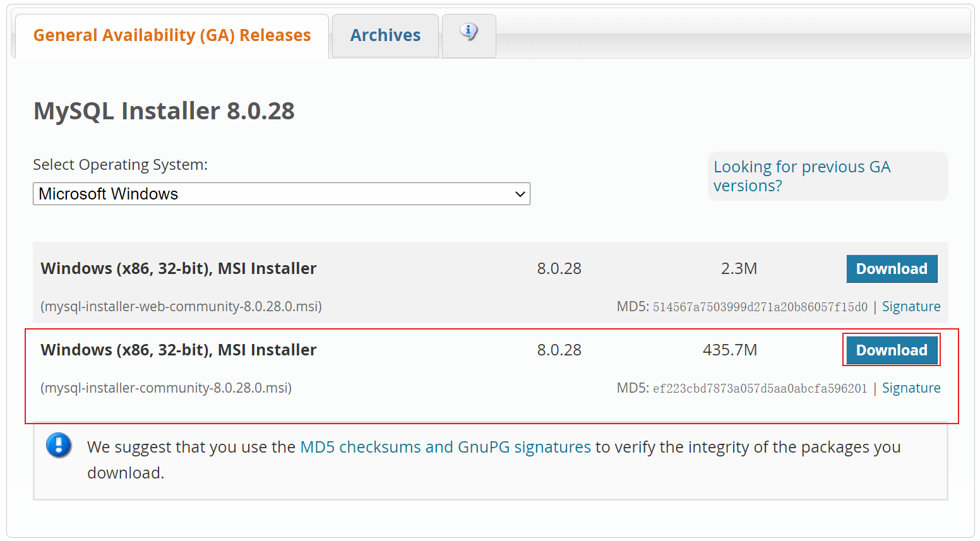Click MSI Installer title in the 2.3M row
980x541 pixels.
click(179, 269)
